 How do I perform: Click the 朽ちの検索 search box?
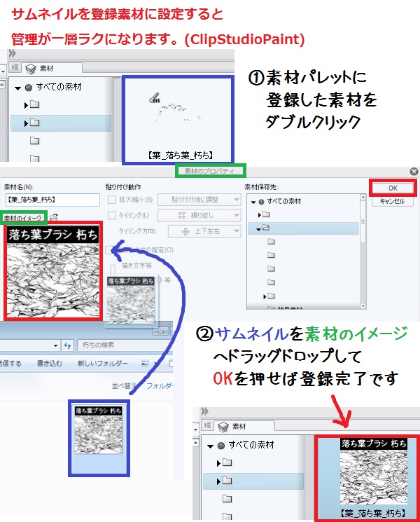tap(125, 345)
